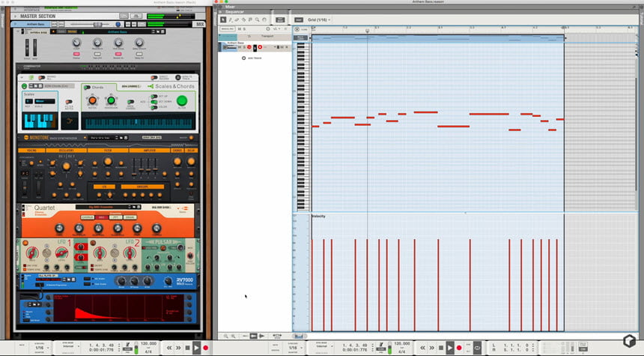Select the Mute tool in sequencer toolbar
The image size is (644, 356).
point(250,19)
